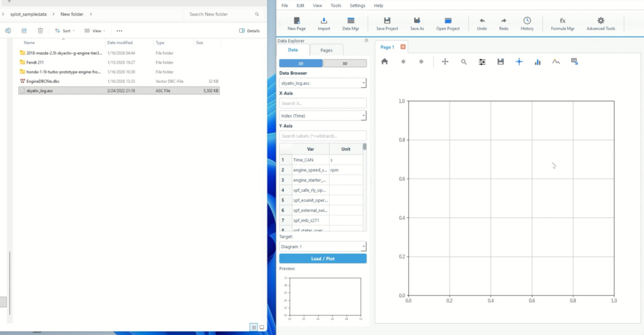Close the Page 1 tab
Image resolution: width=644 pixels, height=335 pixels.
(403, 47)
